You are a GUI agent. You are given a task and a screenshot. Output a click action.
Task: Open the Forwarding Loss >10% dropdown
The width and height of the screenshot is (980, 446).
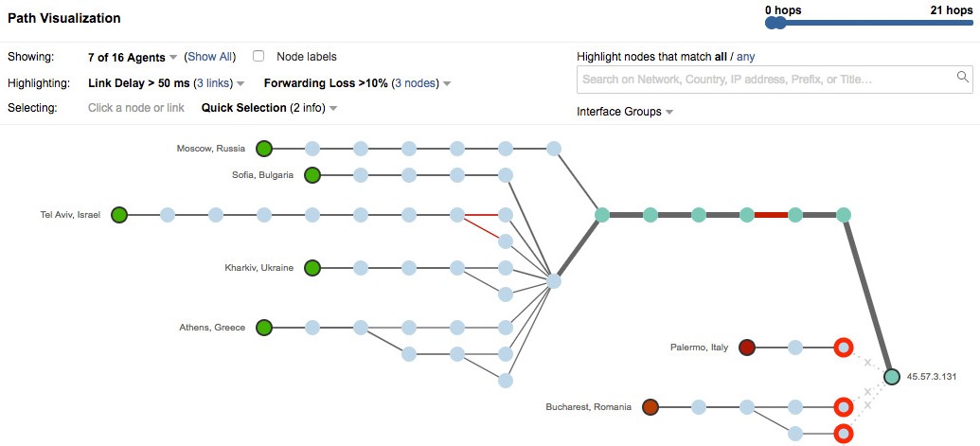pyautogui.click(x=358, y=82)
